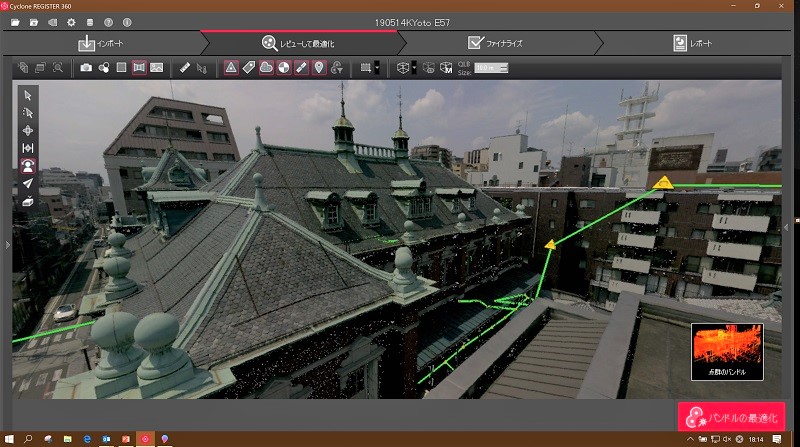Screen dimensions: 800x447
Task: Go to the ファイナライズ step tab
Action: pos(496,43)
